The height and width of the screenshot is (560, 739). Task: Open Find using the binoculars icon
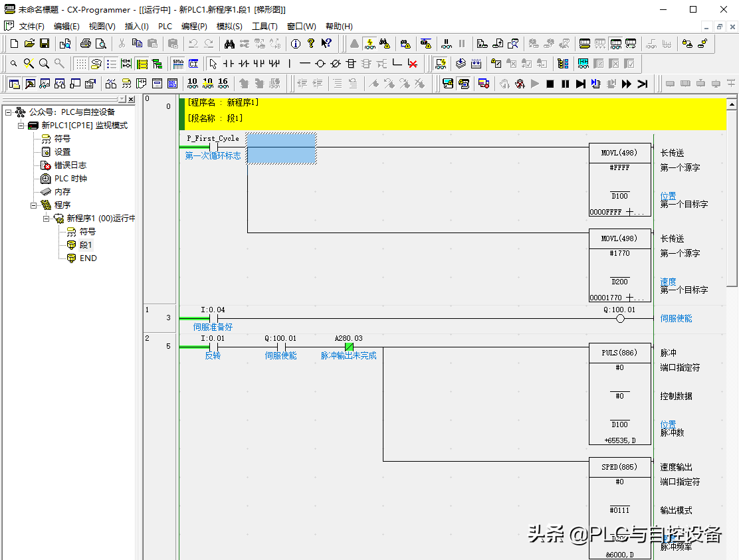229,44
